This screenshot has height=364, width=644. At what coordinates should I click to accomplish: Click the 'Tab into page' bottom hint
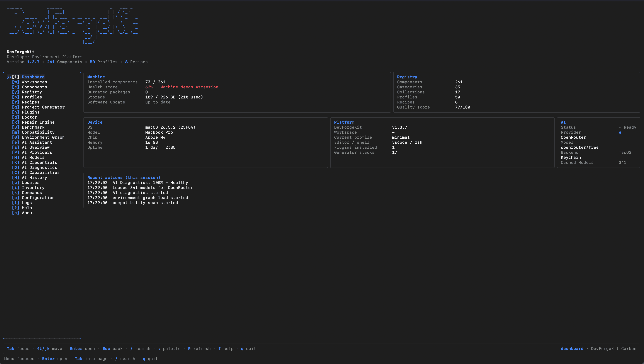pos(91,358)
